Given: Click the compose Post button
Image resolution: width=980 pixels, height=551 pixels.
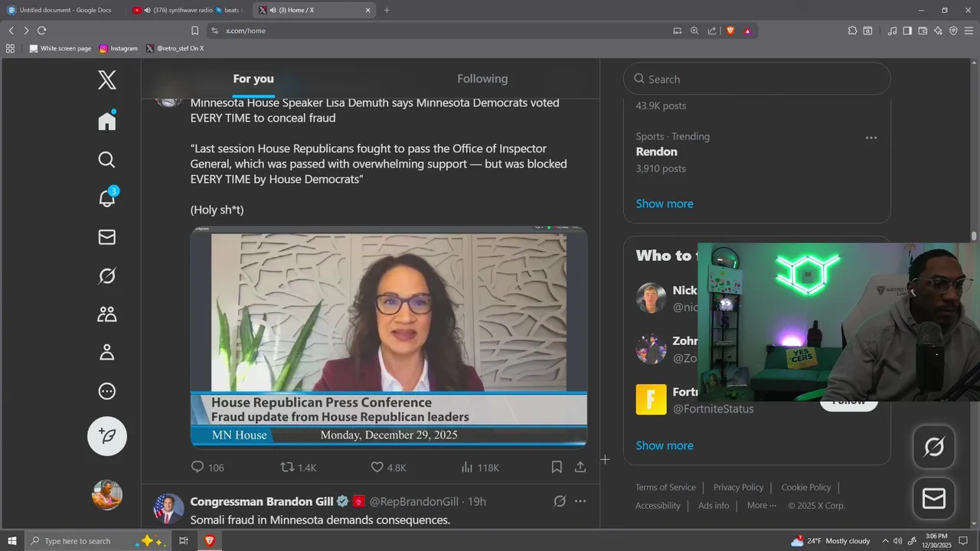Looking at the screenshot, I should (x=107, y=435).
